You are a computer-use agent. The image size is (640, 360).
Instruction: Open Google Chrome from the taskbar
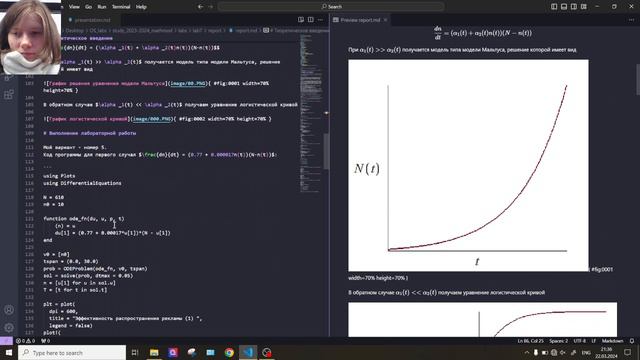(x=229, y=352)
